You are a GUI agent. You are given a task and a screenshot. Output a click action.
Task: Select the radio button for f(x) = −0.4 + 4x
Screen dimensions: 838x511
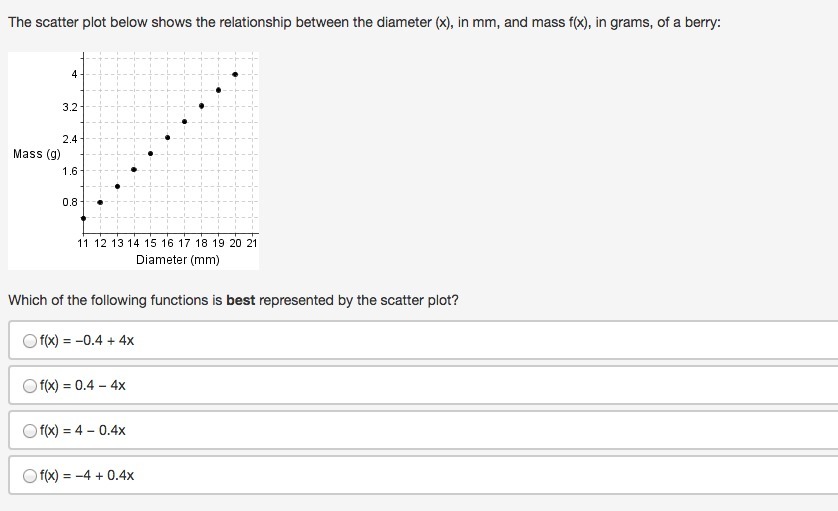(x=30, y=340)
